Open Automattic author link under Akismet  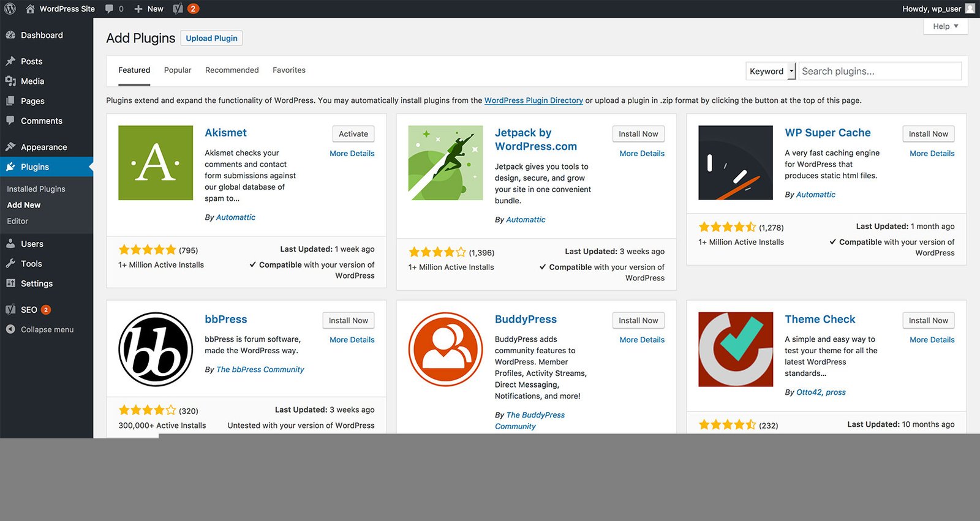coord(236,217)
